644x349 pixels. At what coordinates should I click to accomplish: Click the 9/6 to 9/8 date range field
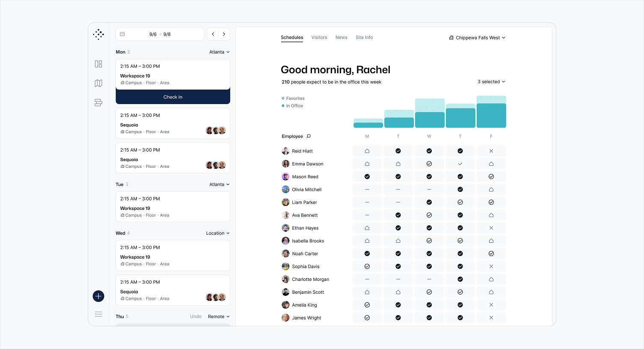click(160, 34)
